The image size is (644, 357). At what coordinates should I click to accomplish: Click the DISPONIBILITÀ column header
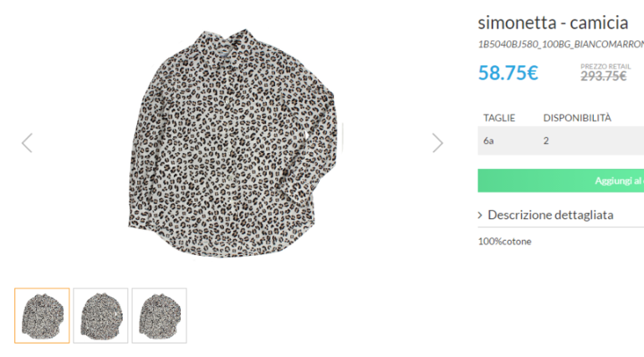[577, 118]
